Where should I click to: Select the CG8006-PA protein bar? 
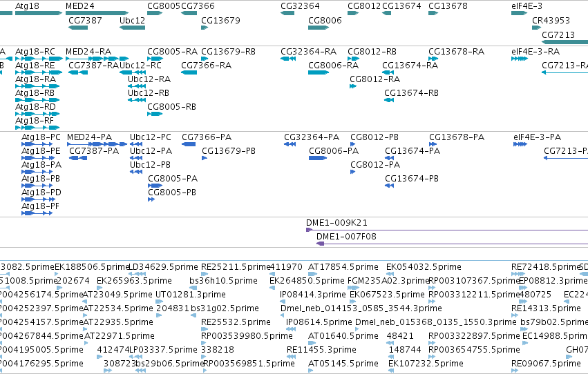click(x=318, y=158)
